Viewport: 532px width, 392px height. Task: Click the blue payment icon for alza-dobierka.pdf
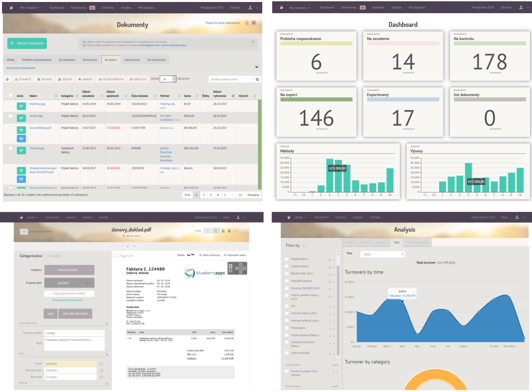point(21,139)
